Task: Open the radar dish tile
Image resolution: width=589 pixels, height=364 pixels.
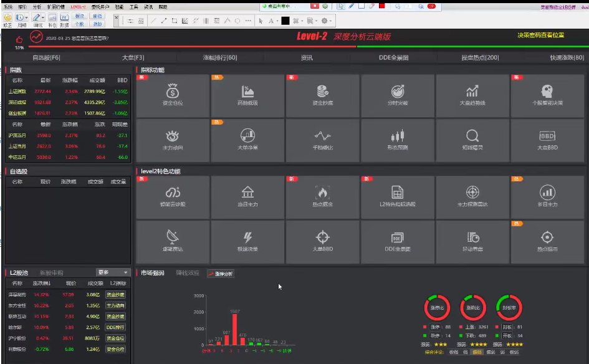Action: pyautogui.click(x=173, y=242)
